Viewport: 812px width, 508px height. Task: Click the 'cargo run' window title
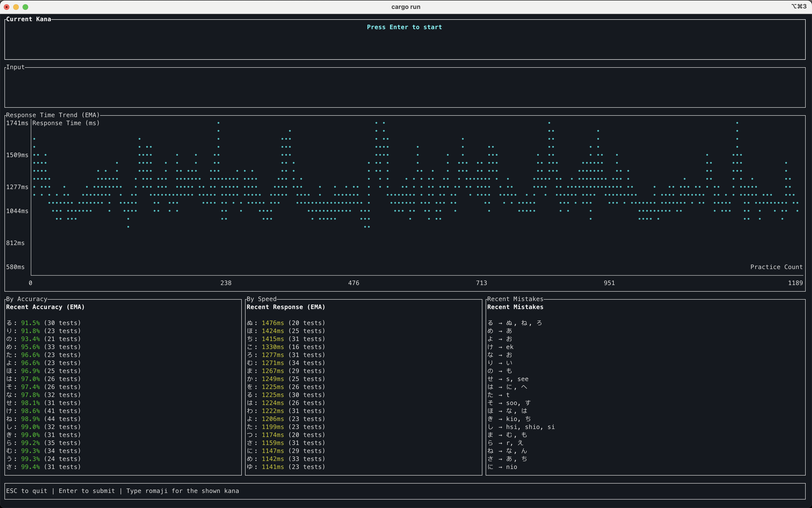tap(406, 7)
